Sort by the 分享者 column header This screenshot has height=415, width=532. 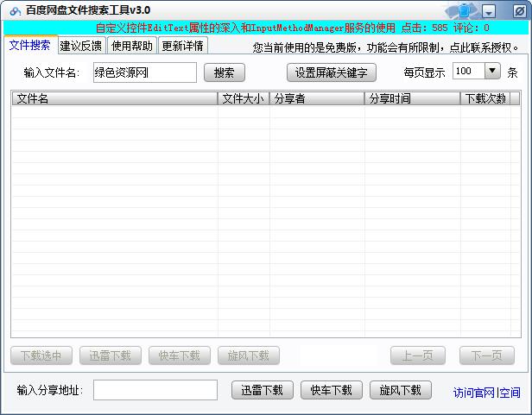317,98
